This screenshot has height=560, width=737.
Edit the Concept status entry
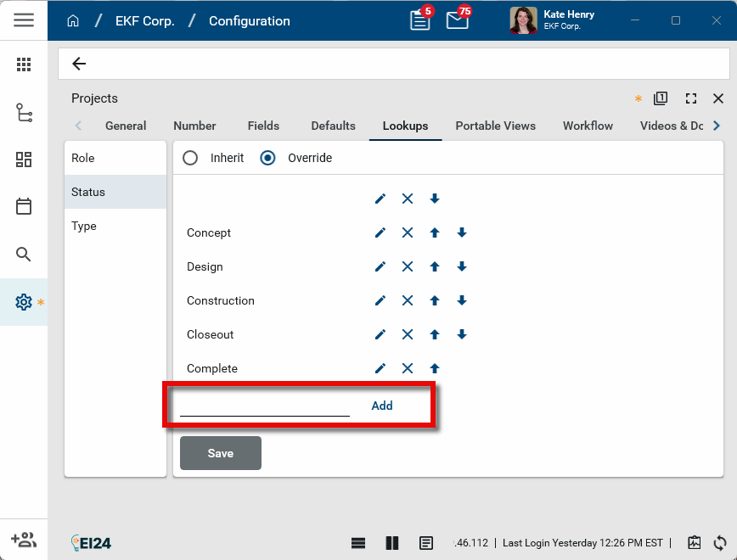click(380, 232)
